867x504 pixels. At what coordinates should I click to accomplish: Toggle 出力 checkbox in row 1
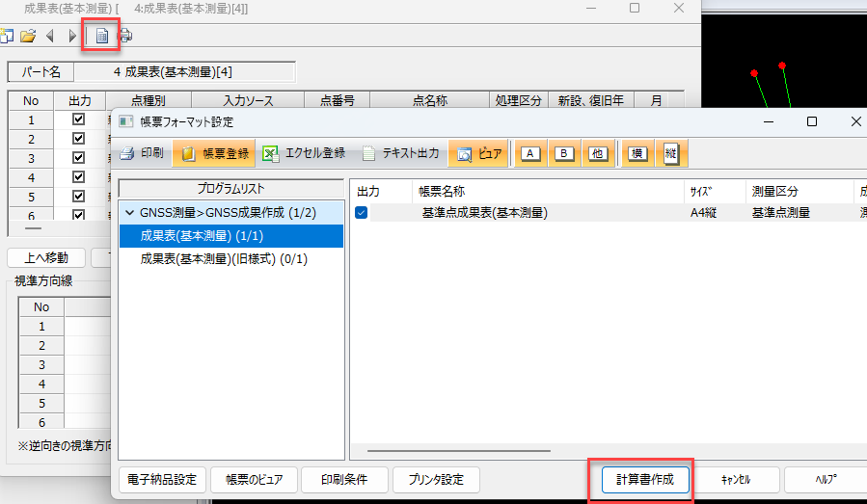(x=78, y=119)
